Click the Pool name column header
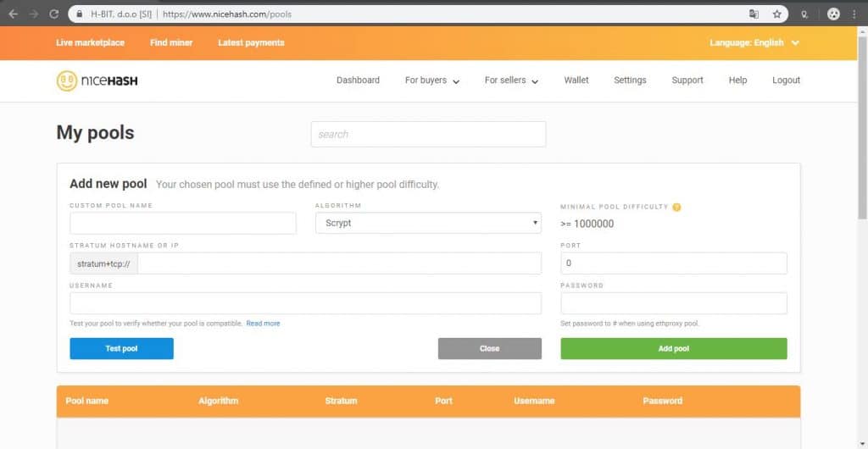868x449 pixels. (x=87, y=401)
